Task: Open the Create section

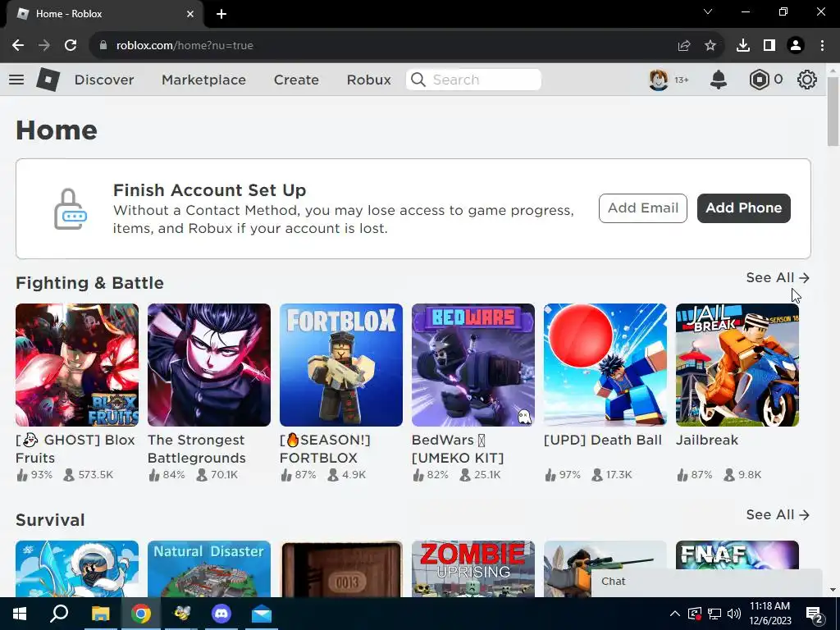Action: click(296, 80)
